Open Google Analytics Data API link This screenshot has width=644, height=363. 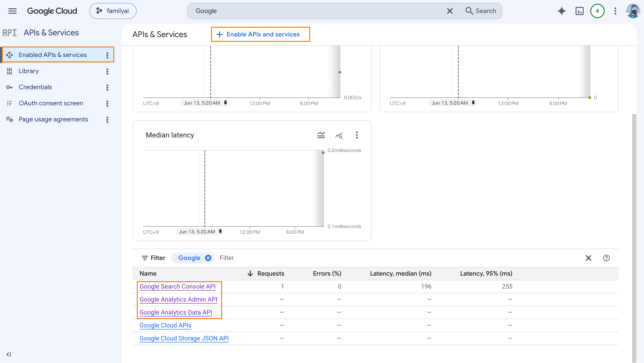coord(176,312)
